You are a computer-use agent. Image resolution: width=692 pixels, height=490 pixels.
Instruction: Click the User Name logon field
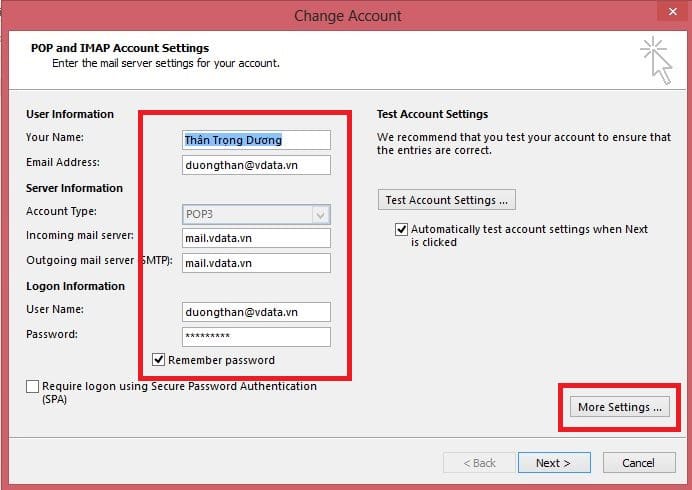point(256,312)
